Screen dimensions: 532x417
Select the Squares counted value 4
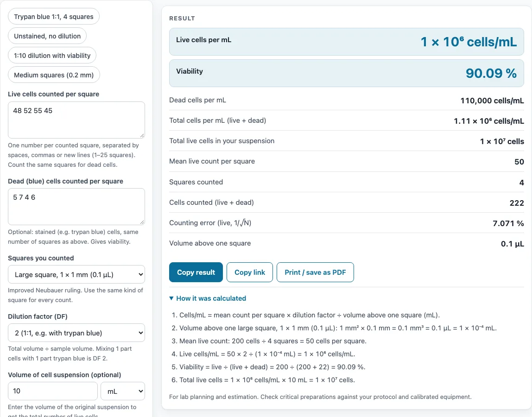tap(521, 183)
